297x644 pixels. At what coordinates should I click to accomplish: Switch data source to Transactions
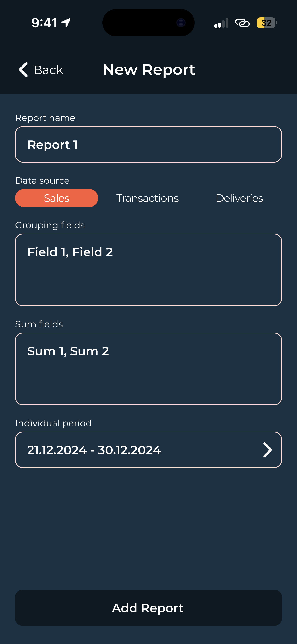point(148,198)
